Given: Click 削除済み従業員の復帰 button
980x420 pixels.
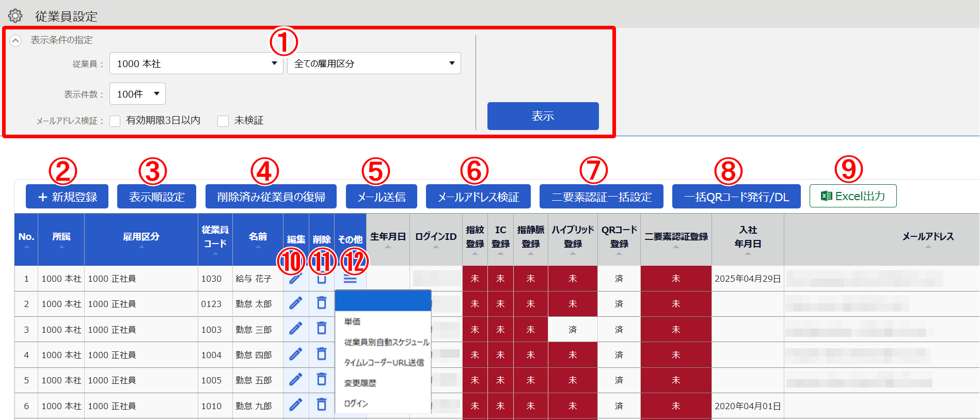Looking at the screenshot, I should coord(271,197).
